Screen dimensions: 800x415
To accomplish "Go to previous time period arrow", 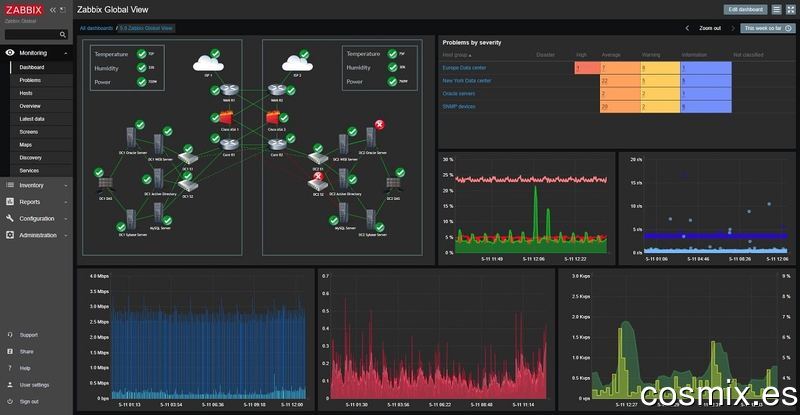I will tap(687, 28).
